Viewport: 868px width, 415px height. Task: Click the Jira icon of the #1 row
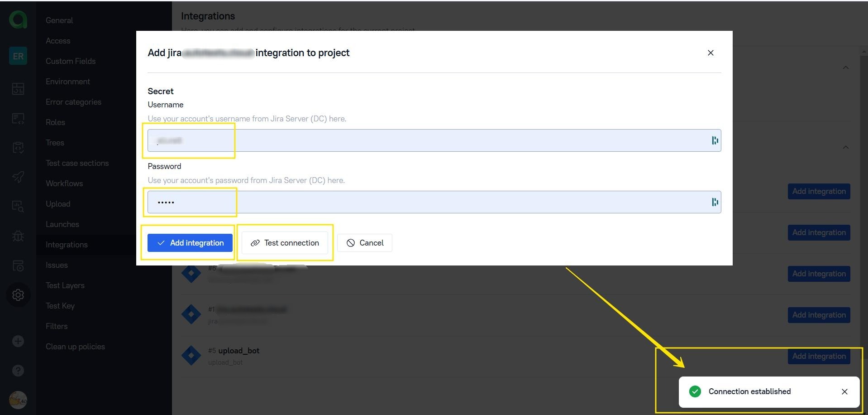pos(191,314)
